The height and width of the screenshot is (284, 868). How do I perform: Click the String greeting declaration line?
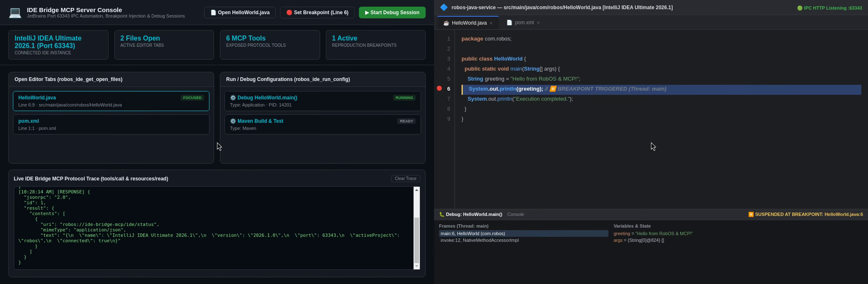[x=524, y=79]
